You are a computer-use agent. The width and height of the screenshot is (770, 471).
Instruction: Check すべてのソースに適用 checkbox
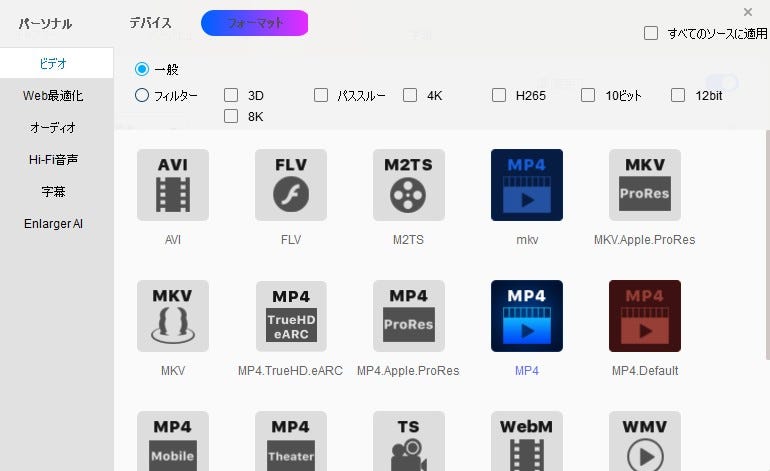(x=651, y=33)
